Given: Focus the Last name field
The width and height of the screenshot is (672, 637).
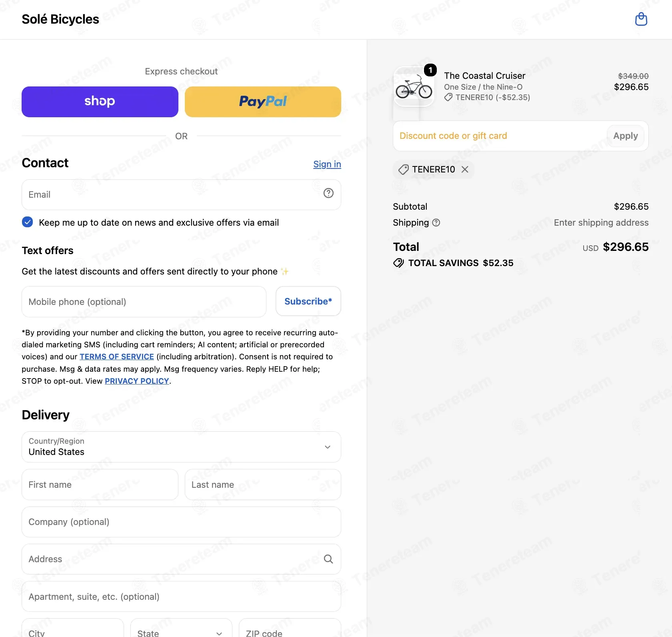Looking at the screenshot, I should click(x=263, y=485).
